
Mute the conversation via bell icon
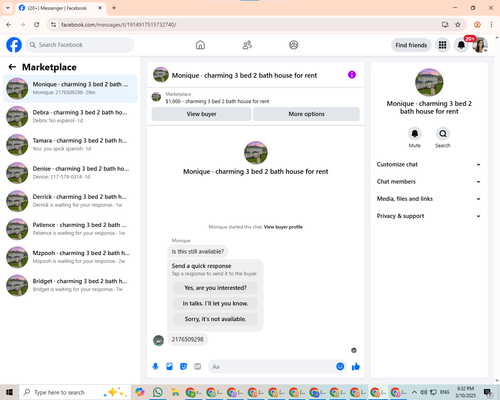(x=414, y=134)
